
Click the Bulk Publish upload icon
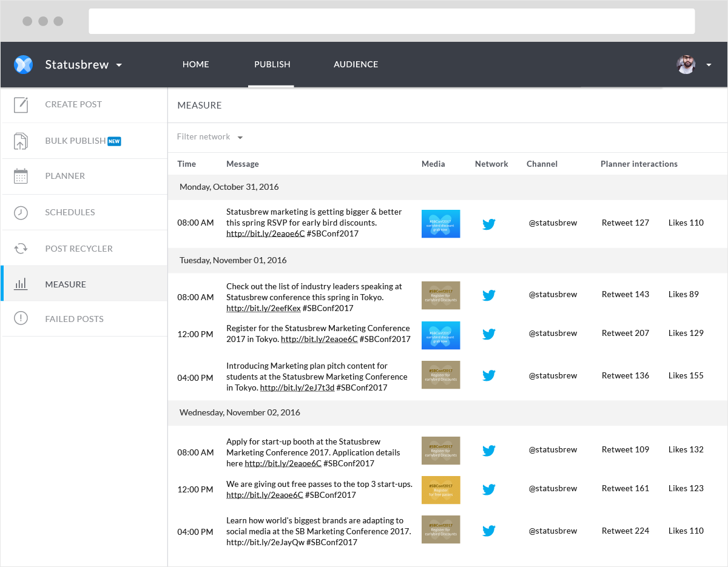click(x=21, y=141)
